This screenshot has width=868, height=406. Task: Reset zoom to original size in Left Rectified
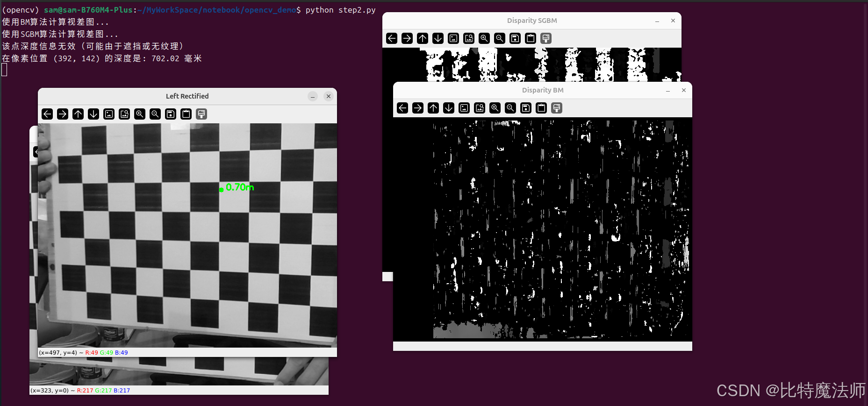coord(109,114)
